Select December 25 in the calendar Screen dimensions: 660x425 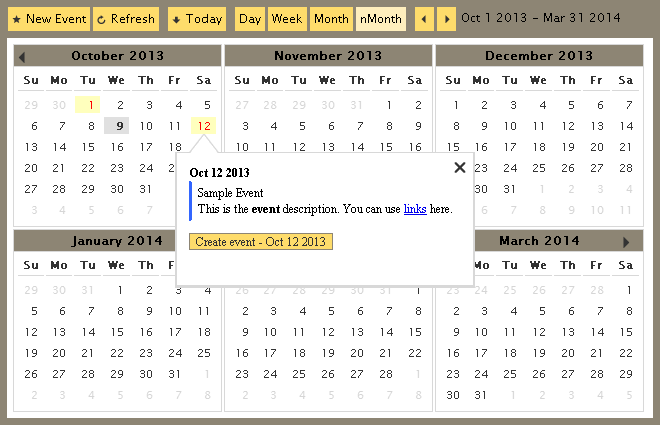539,170
